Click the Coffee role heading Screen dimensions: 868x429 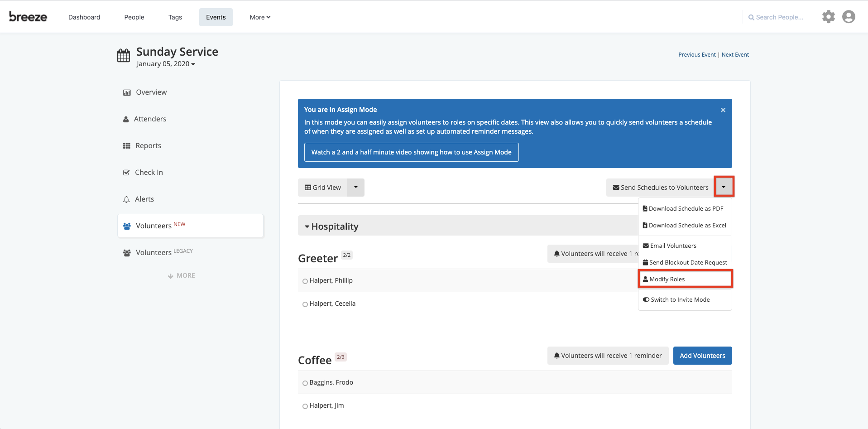315,360
